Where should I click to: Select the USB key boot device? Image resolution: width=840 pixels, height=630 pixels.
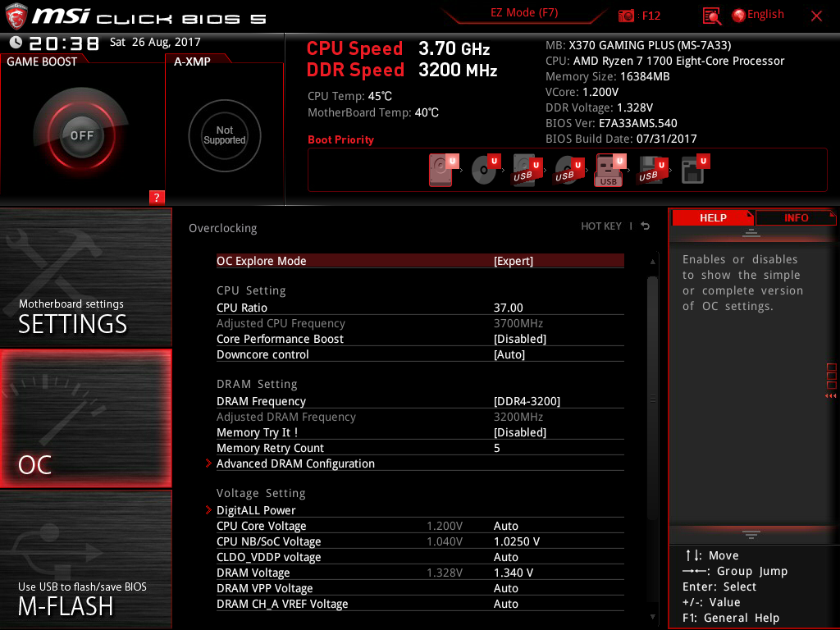(610, 170)
